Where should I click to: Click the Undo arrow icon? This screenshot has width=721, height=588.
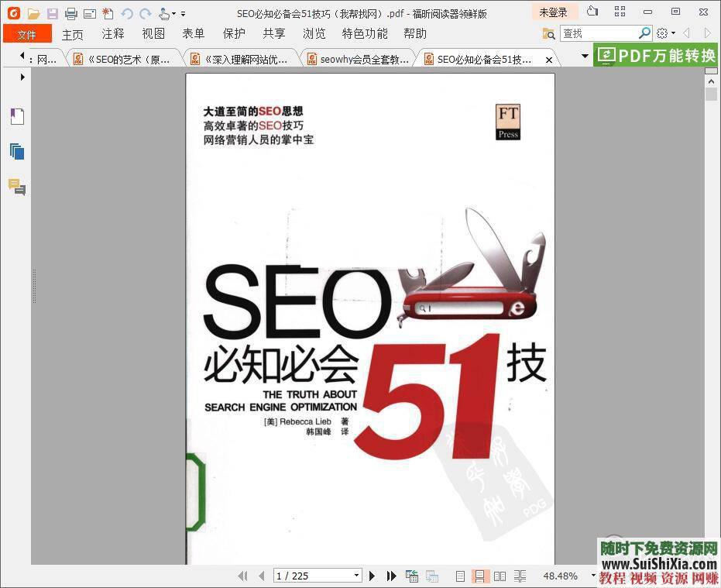127,13
